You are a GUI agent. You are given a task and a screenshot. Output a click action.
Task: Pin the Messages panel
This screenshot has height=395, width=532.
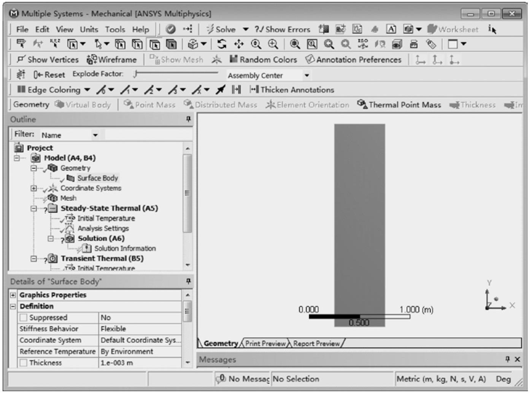507,359
